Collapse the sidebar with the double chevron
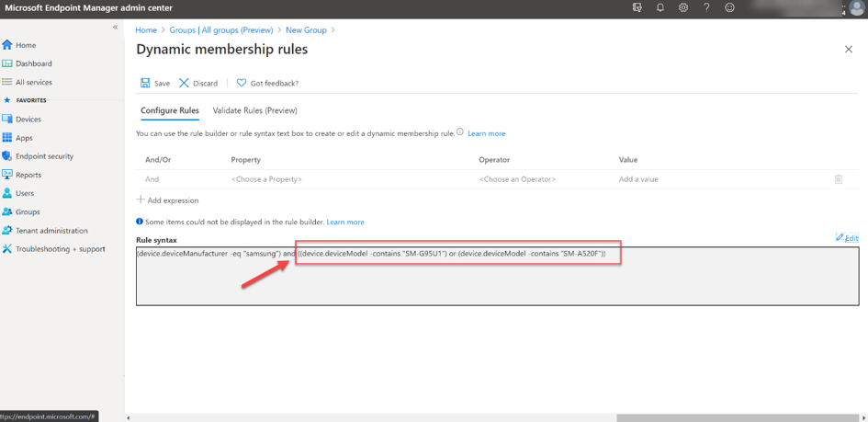This screenshot has height=422, width=868. point(115,28)
